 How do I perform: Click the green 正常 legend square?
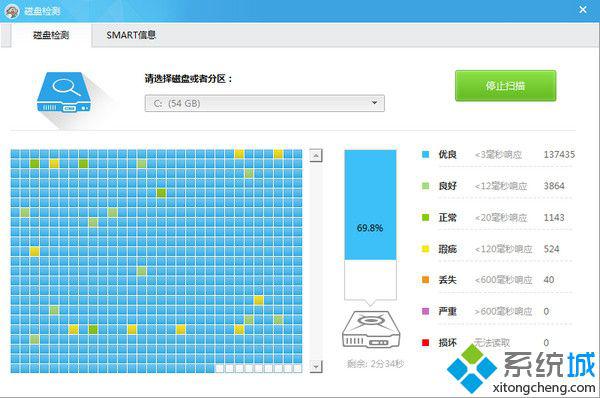click(425, 217)
